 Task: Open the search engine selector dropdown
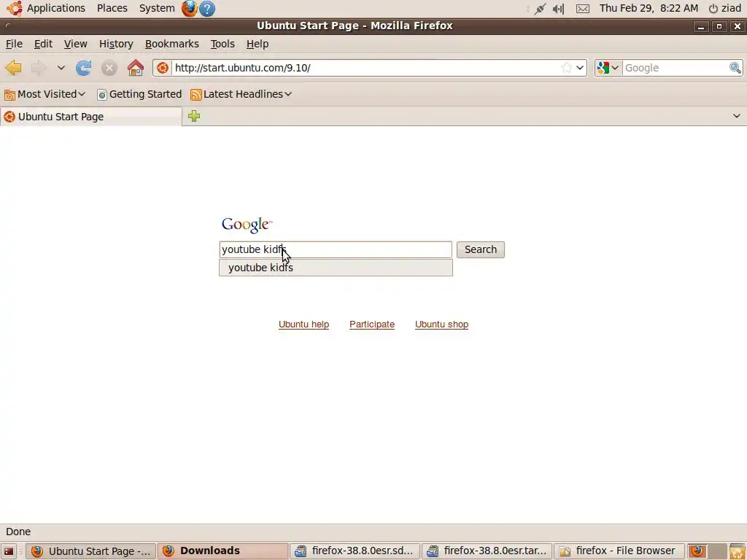pos(608,68)
